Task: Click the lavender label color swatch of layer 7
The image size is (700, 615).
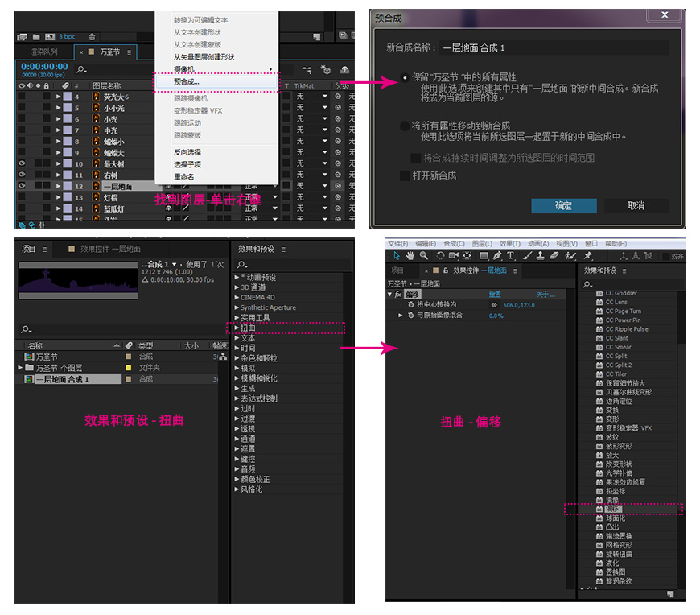Action: tap(68, 130)
